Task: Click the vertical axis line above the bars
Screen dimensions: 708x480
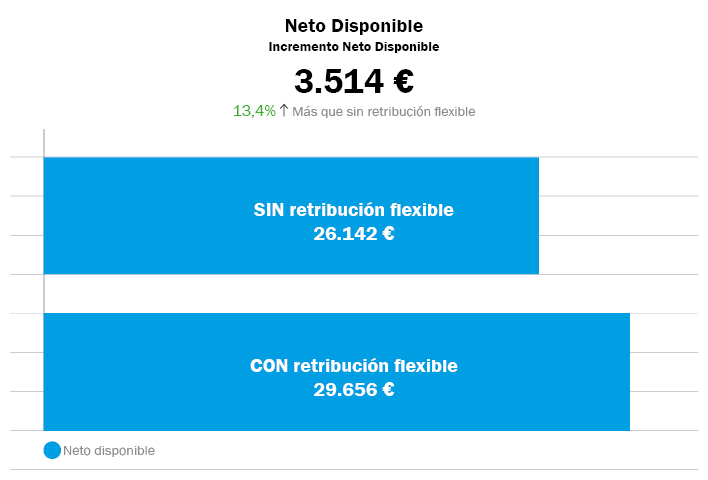Action: tap(44, 143)
